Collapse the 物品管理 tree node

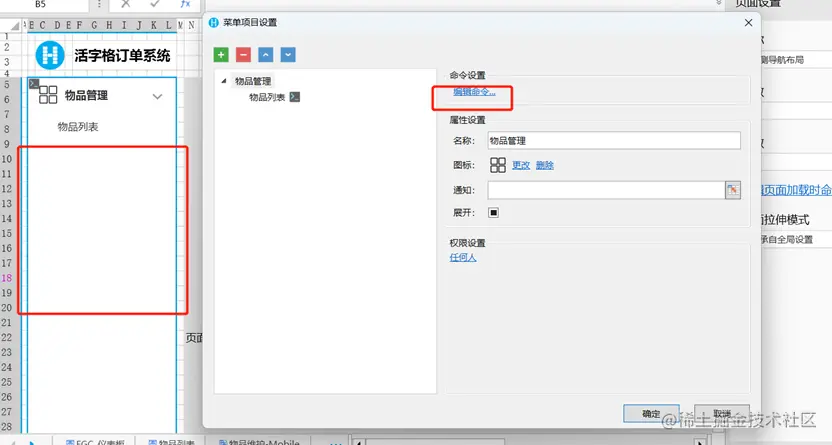[x=224, y=81]
